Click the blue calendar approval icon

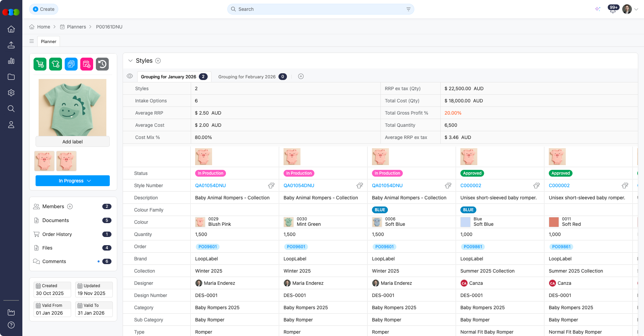tap(71, 64)
